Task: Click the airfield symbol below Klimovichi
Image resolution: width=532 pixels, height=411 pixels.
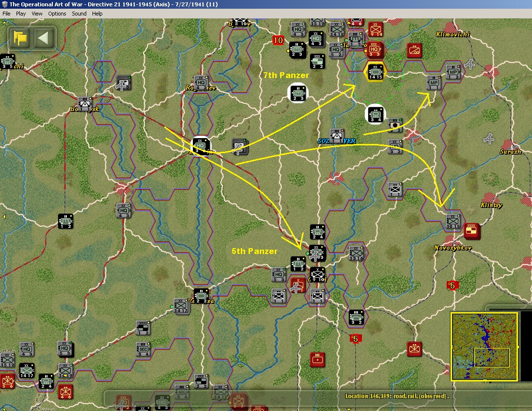Action: (x=469, y=64)
